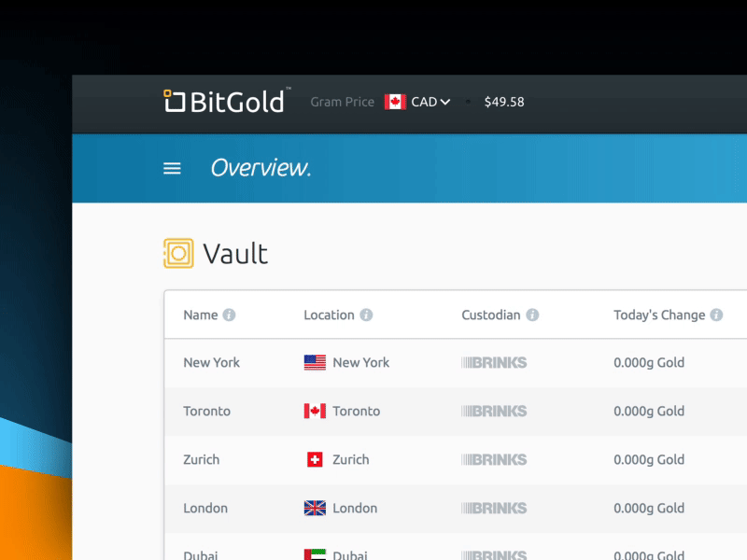
Task: Click the Vault safe icon
Action: (176, 252)
